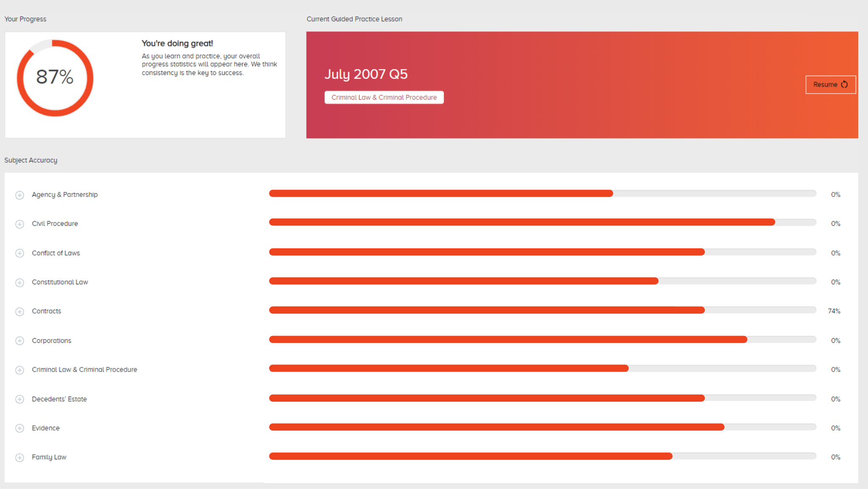Click the plus icon beside Evidence

click(x=19, y=428)
